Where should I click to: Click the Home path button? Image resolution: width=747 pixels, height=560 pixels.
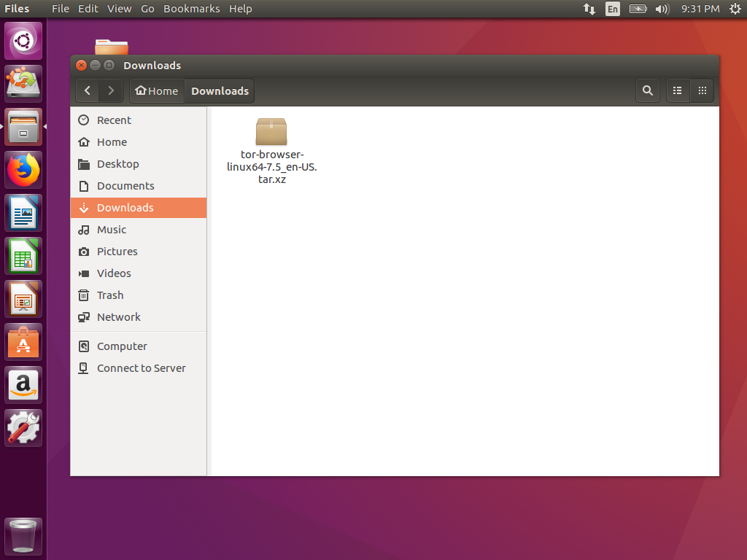157,91
